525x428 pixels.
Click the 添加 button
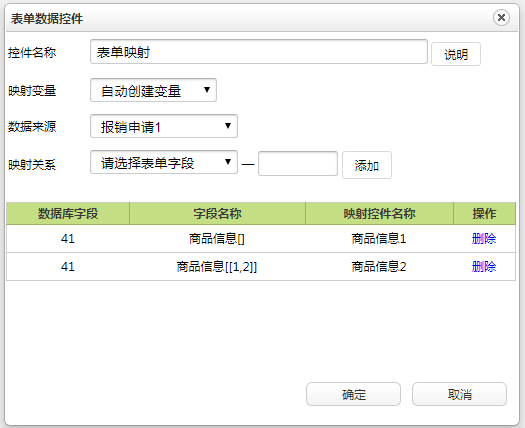(x=367, y=165)
